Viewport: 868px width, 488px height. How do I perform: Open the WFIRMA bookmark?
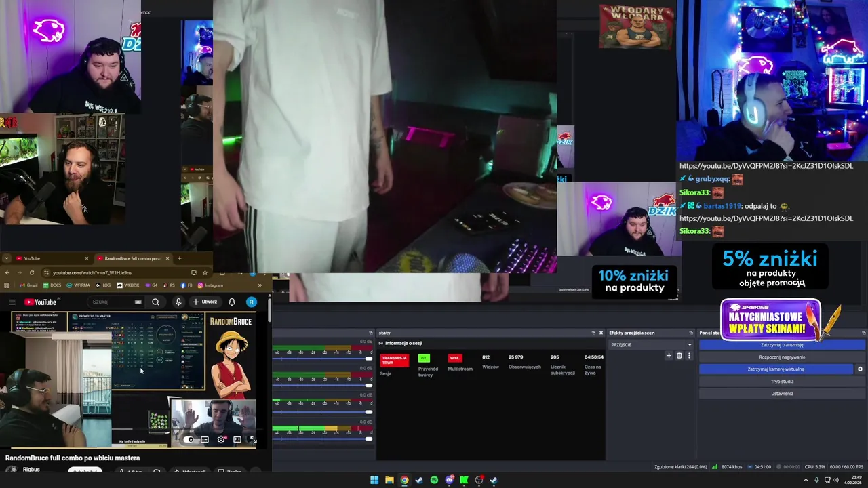pos(79,285)
